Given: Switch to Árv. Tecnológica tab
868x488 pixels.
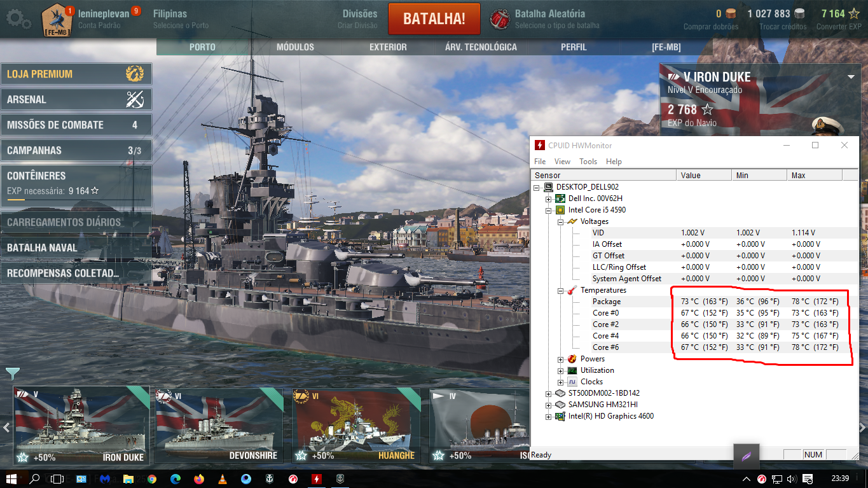Looking at the screenshot, I should point(481,47).
